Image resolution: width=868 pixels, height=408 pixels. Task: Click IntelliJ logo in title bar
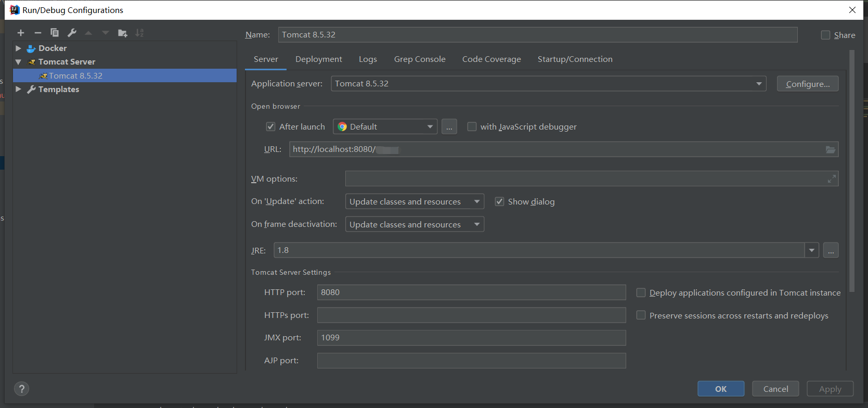coord(15,10)
